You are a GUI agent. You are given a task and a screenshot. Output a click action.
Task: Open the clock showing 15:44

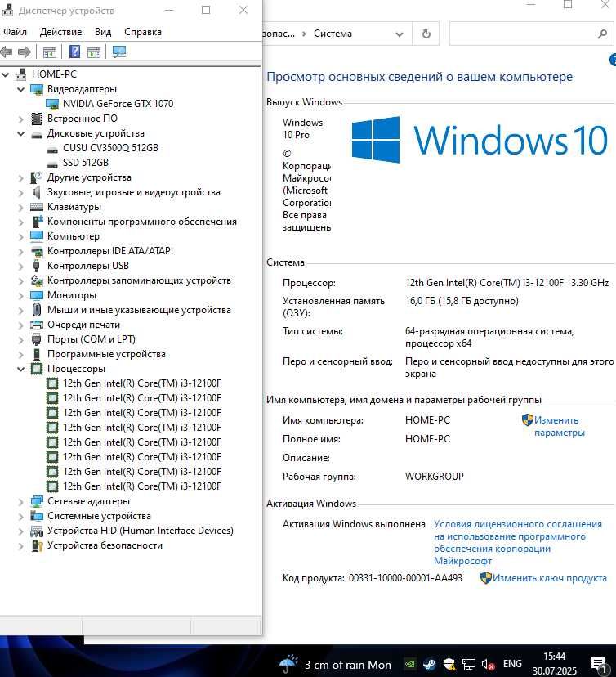554,664
